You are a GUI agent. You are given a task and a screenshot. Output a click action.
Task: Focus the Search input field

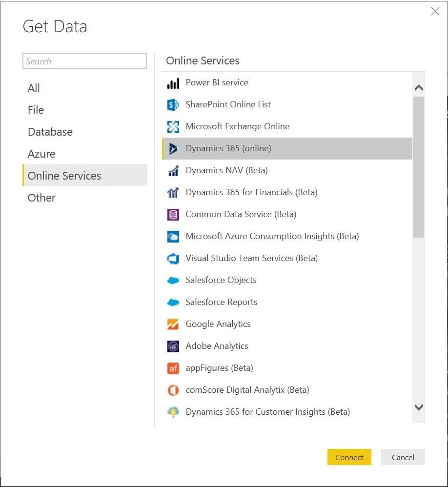pyautogui.click(x=84, y=61)
